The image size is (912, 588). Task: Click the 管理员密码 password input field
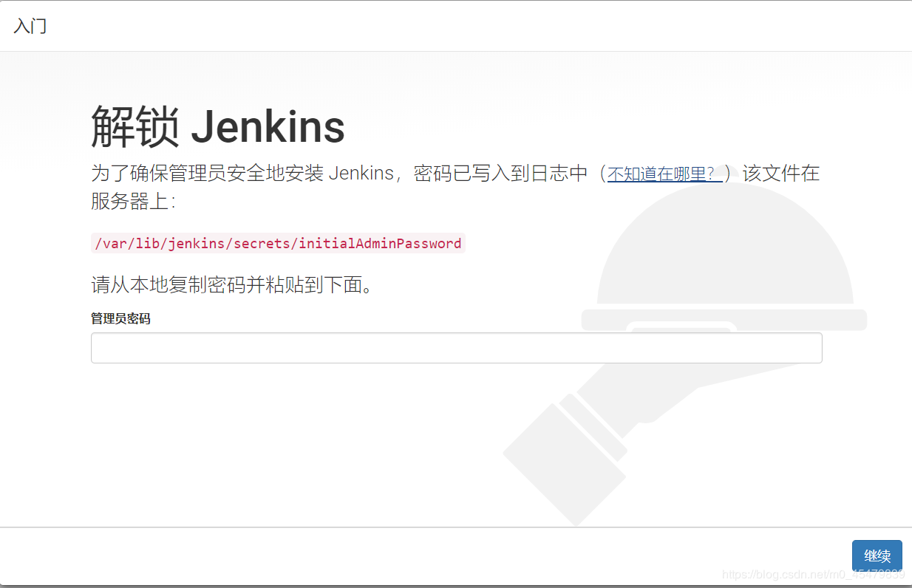pyautogui.click(x=456, y=348)
